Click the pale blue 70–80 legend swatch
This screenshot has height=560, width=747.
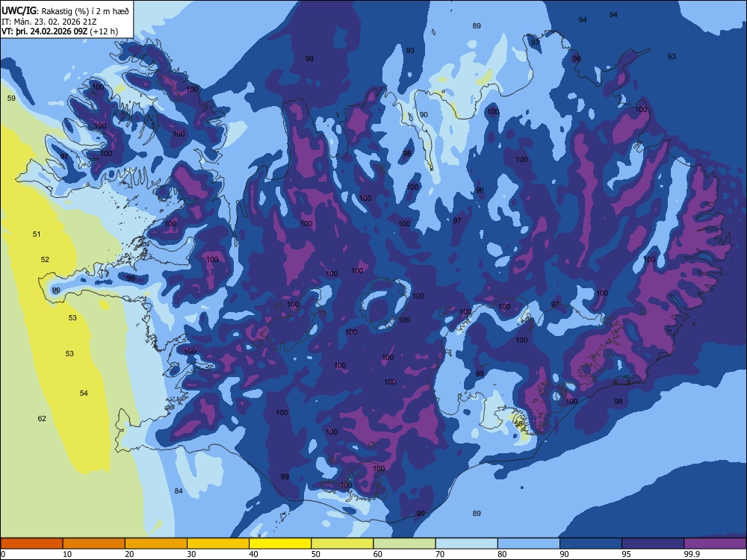coord(466,544)
